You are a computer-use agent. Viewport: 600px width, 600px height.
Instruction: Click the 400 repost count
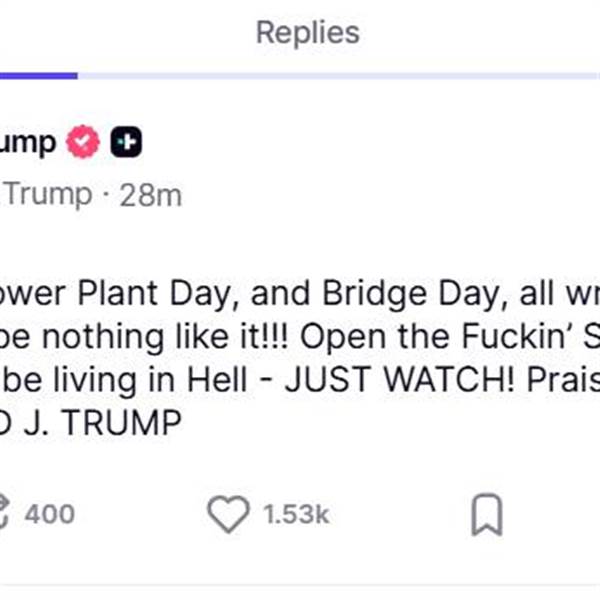coord(49,515)
